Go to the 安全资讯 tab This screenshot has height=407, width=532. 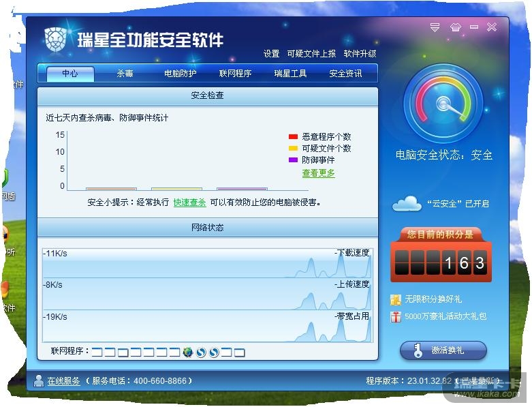345,74
